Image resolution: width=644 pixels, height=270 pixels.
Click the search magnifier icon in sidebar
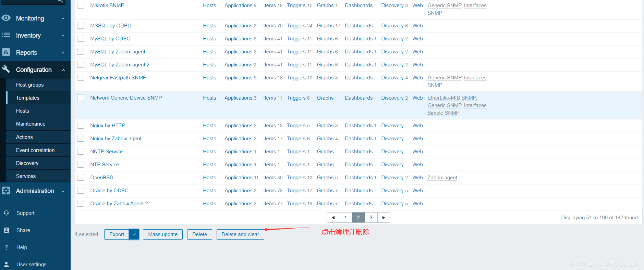pos(60,1)
